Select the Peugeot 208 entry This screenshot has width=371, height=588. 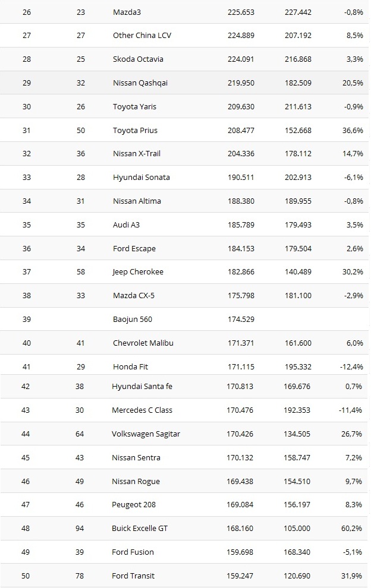[x=133, y=504]
